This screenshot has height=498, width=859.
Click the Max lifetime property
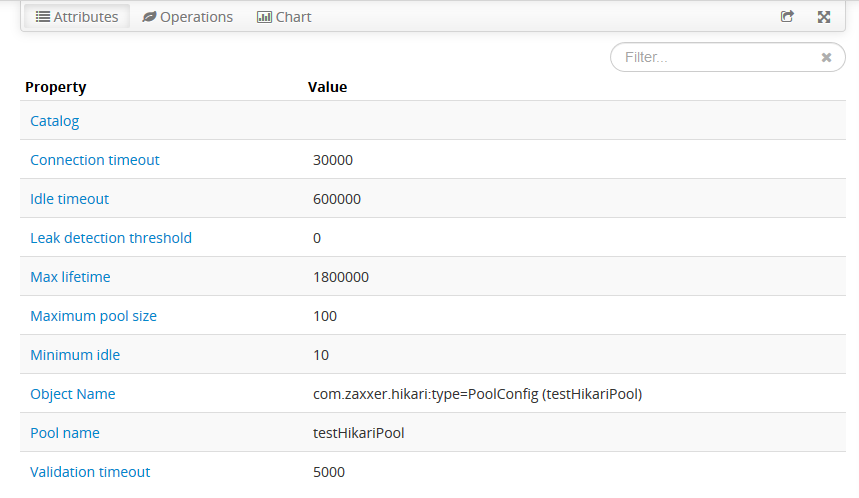coord(70,277)
